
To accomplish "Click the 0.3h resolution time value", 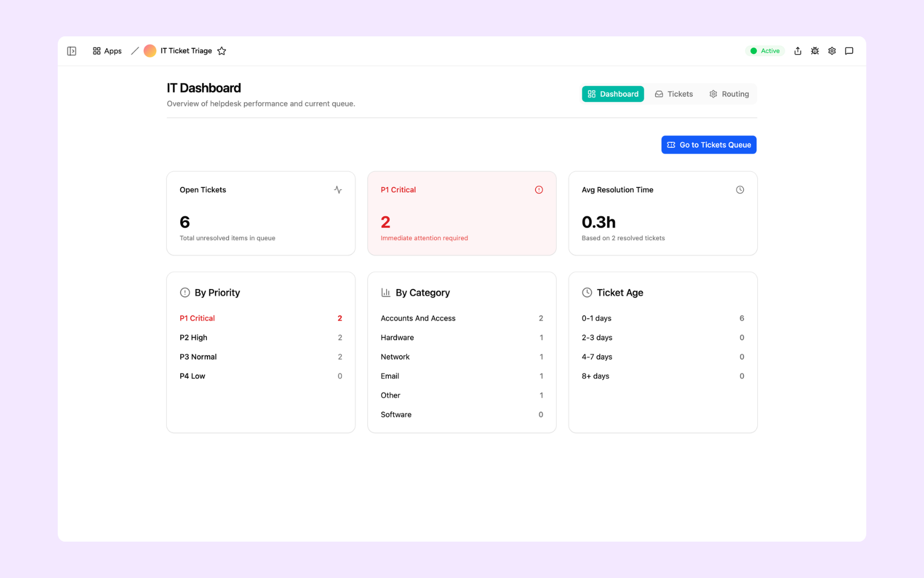I will pyautogui.click(x=598, y=222).
